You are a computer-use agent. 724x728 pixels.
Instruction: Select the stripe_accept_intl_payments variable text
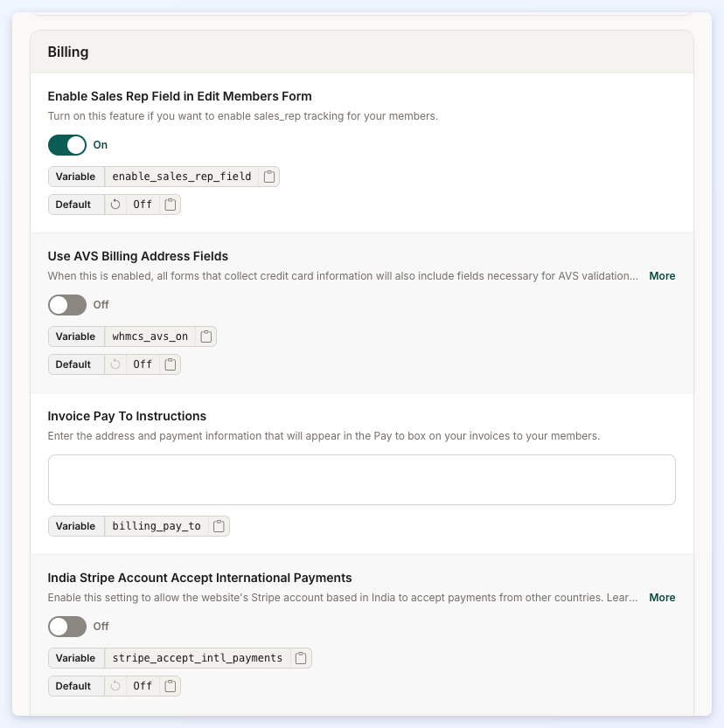point(198,658)
